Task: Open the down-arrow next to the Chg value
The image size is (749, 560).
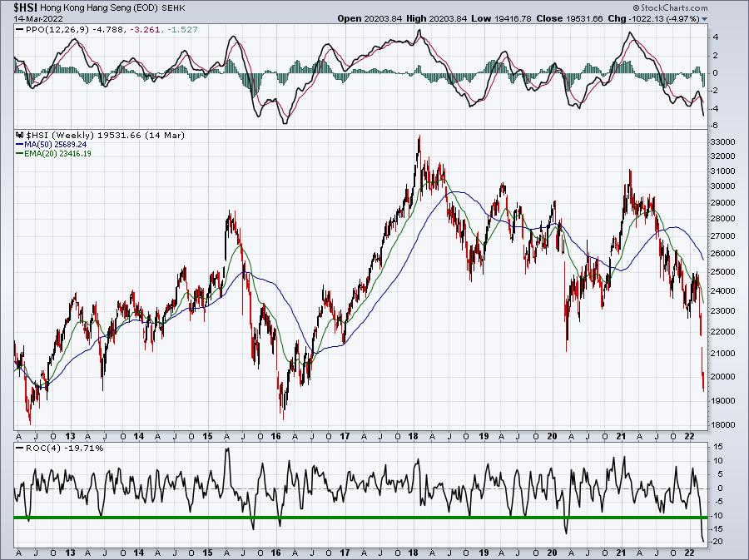Action: (x=705, y=18)
